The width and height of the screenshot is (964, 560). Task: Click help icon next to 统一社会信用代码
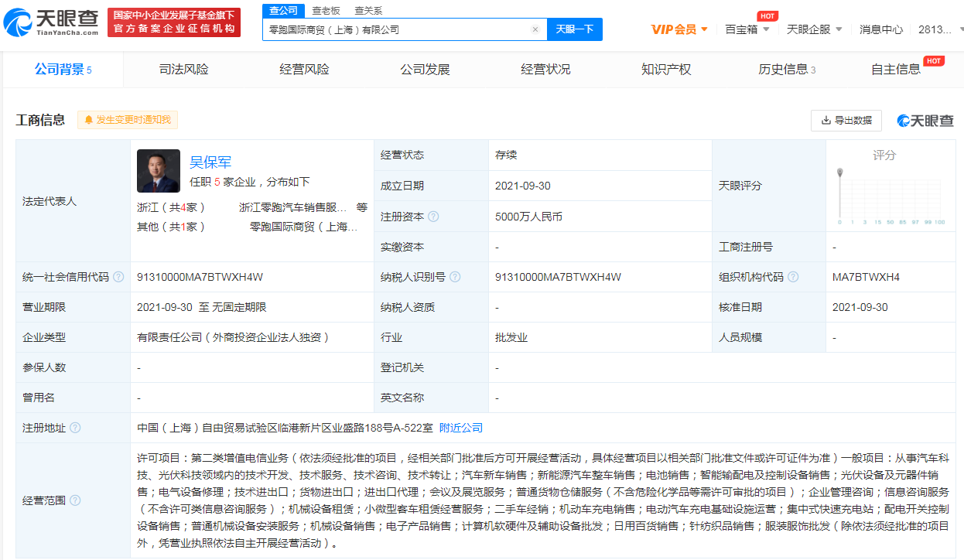(118, 277)
